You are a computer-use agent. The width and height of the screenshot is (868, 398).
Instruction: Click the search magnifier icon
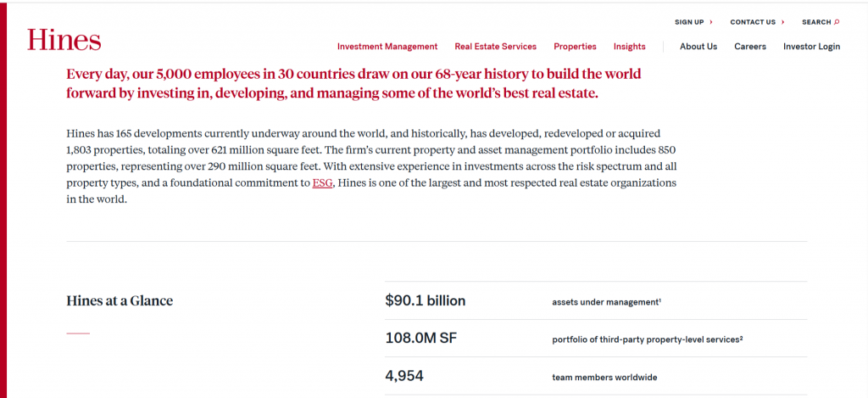click(x=837, y=22)
